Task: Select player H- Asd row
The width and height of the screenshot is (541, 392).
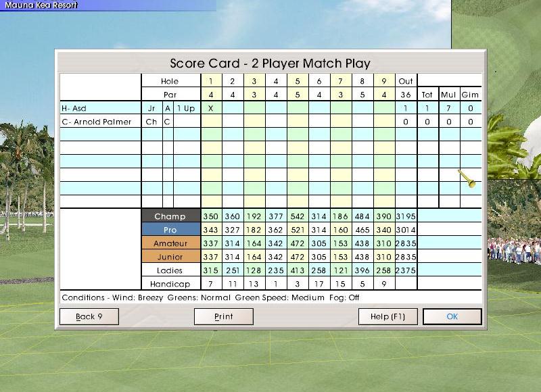Action: 100,108
